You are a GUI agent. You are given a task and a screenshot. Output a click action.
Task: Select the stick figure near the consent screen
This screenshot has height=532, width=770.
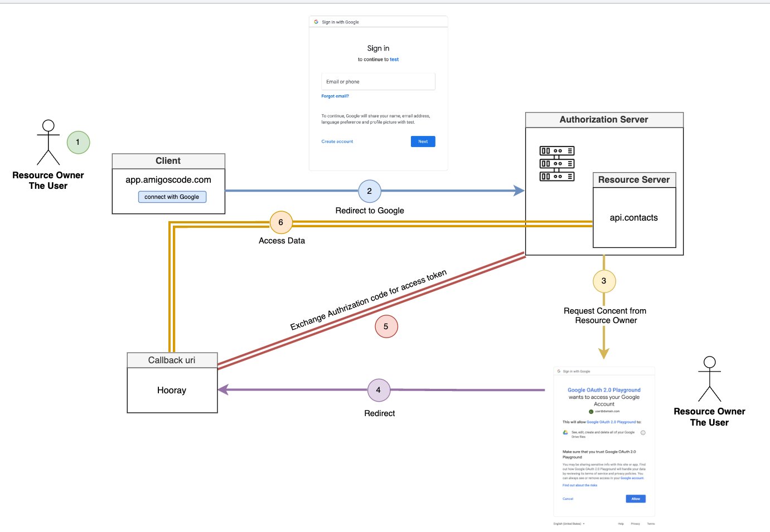click(x=710, y=379)
